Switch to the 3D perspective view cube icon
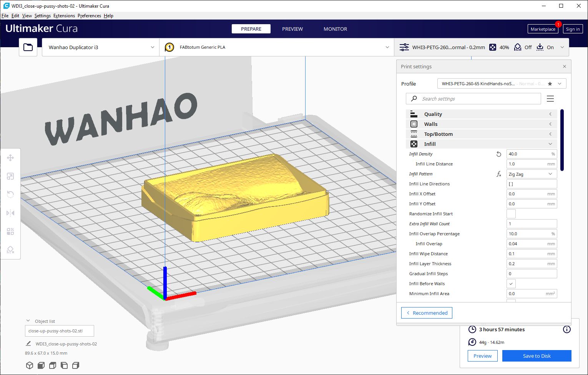Image resolution: width=588 pixels, height=375 pixels. click(30, 365)
